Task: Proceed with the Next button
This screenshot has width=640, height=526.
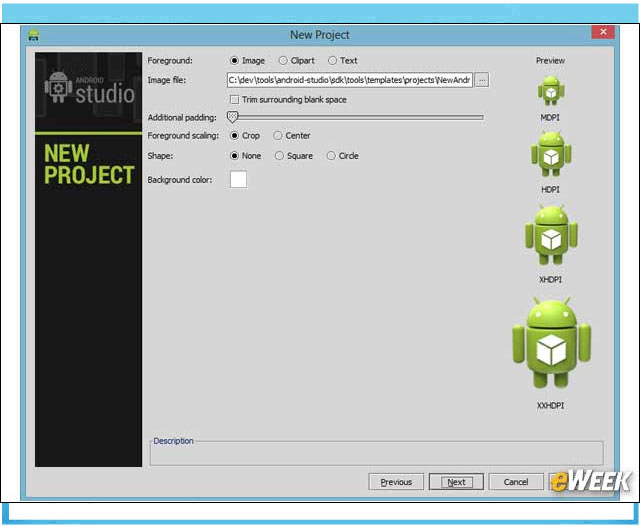Action: point(456,482)
